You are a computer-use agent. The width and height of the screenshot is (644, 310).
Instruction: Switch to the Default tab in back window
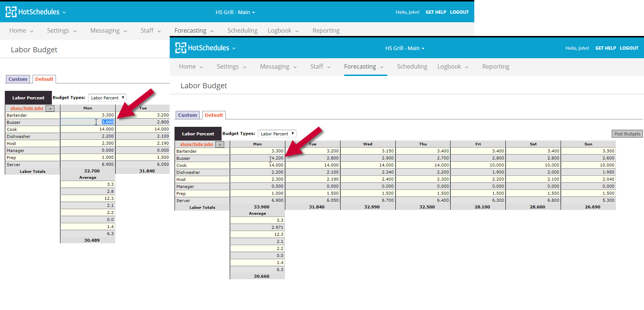[x=44, y=79]
